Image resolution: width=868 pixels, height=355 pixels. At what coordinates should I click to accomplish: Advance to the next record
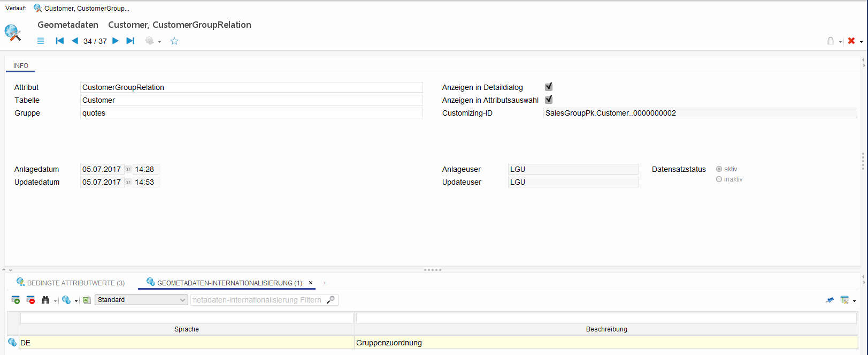116,41
